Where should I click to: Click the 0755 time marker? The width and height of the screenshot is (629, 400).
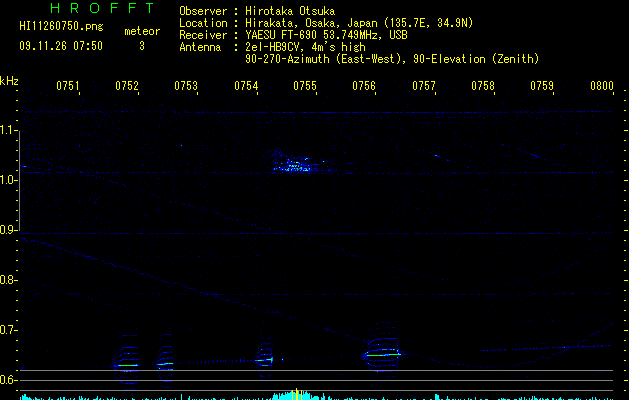(305, 85)
